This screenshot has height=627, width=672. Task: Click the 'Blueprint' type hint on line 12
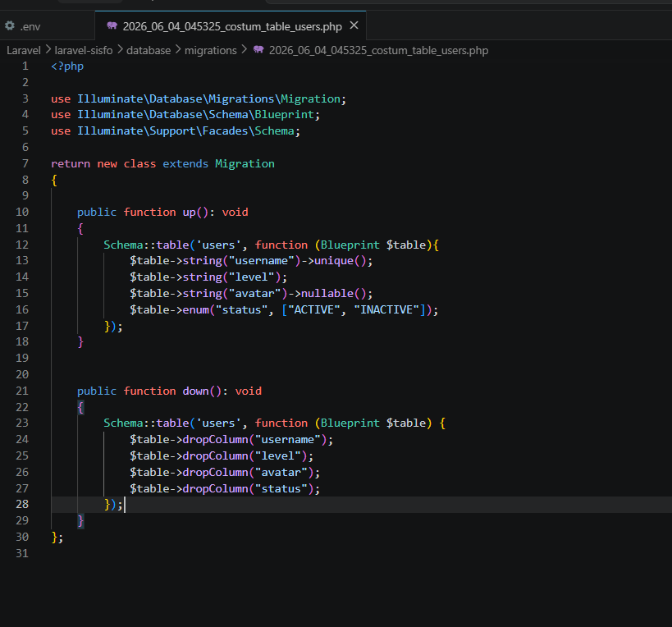coord(350,245)
